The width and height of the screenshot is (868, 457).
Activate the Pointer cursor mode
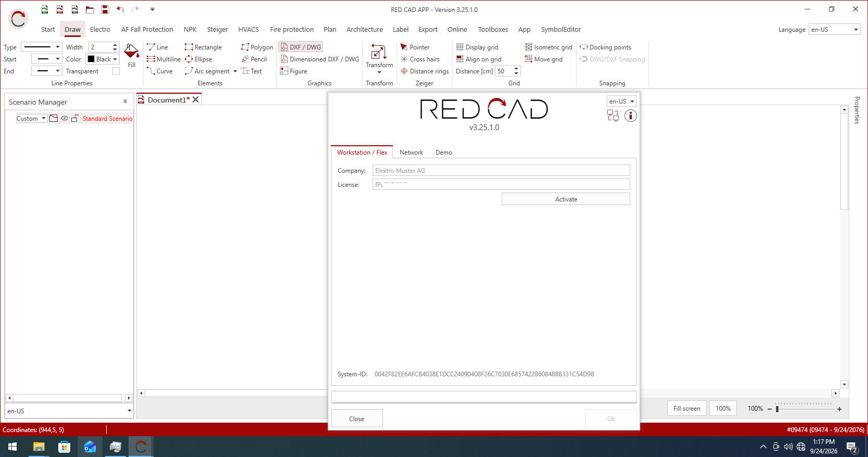point(415,47)
